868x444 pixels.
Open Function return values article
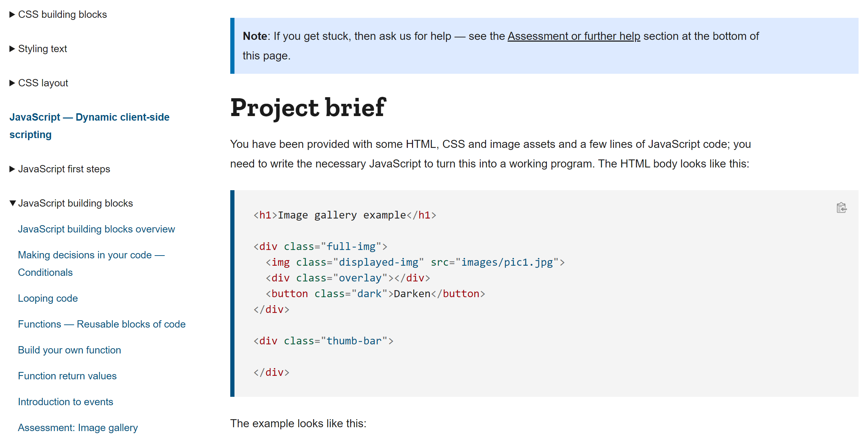click(67, 376)
